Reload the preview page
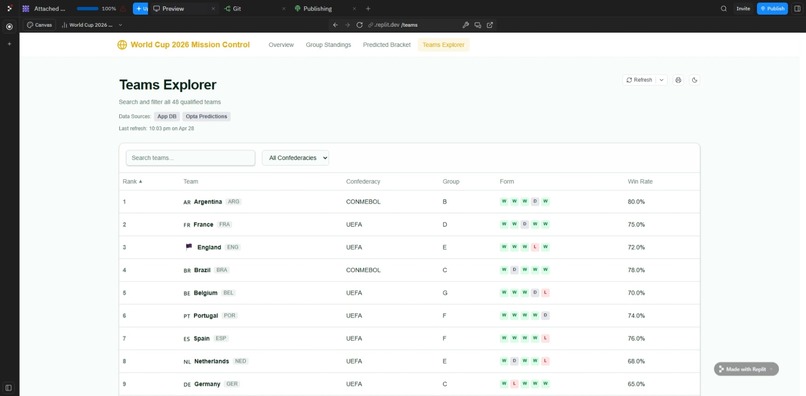Screen dimensions: 806x396 click(x=360, y=25)
